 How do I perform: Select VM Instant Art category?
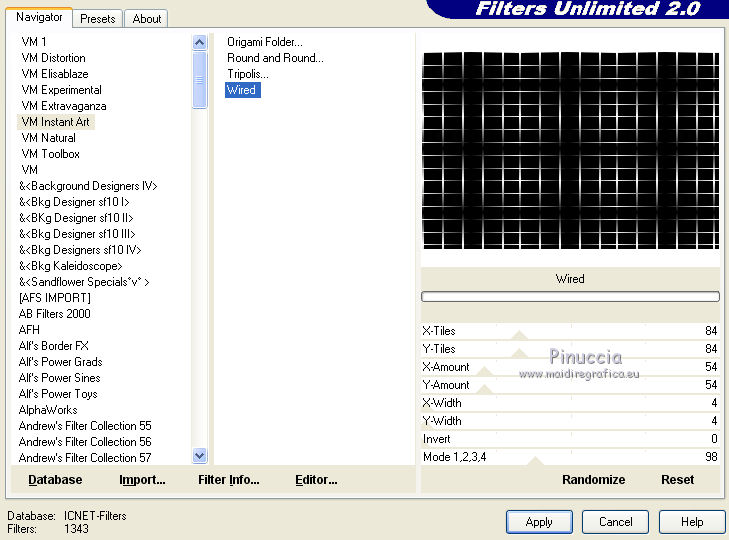tap(56, 122)
